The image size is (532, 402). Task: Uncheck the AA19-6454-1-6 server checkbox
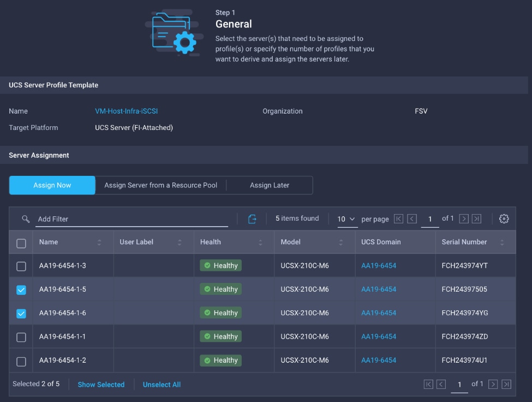[21, 314]
